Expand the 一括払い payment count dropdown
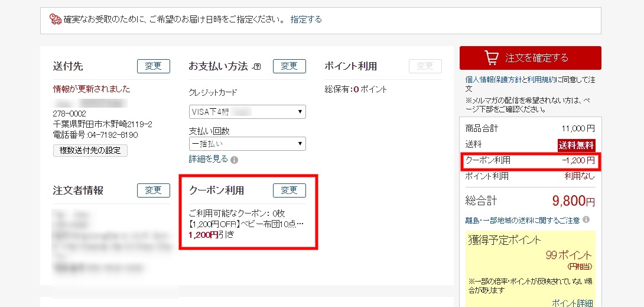The width and height of the screenshot is (644, 307). (x=247, y=143)
